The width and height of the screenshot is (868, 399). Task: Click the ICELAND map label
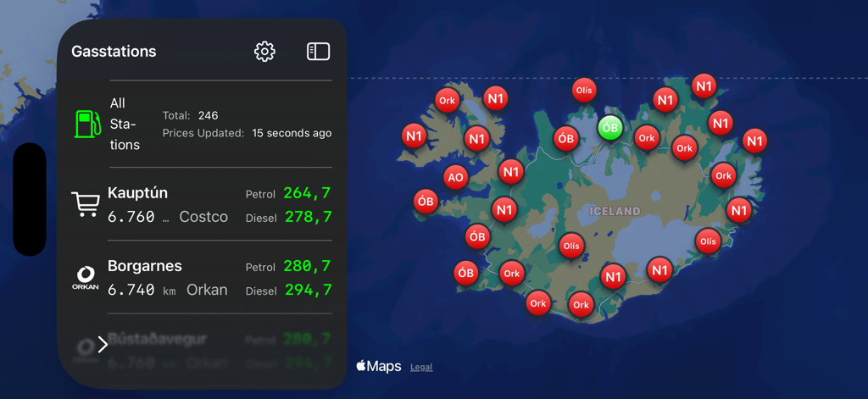coord(615,212)
